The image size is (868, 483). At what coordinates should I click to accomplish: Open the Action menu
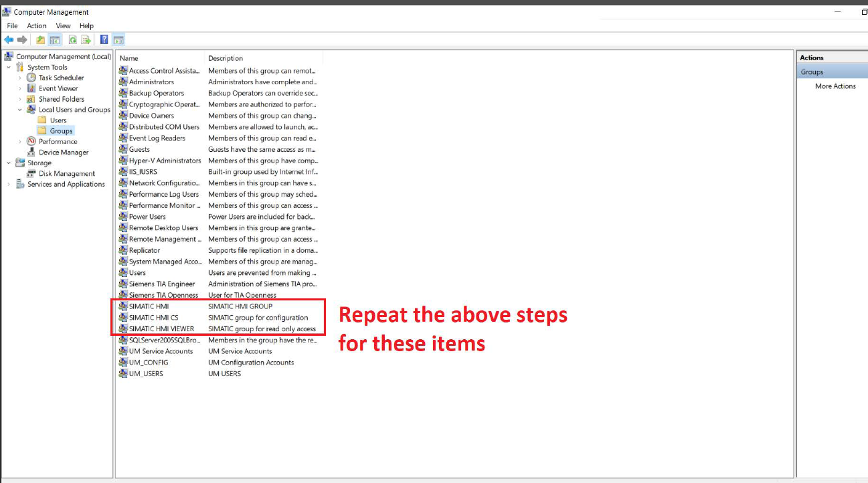tap(37, 25)
